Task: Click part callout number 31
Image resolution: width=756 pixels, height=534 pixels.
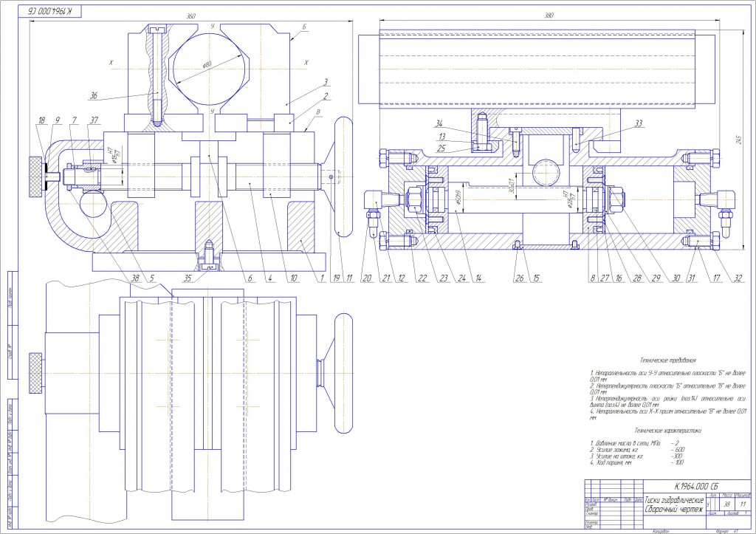Action: pos(691,278)
